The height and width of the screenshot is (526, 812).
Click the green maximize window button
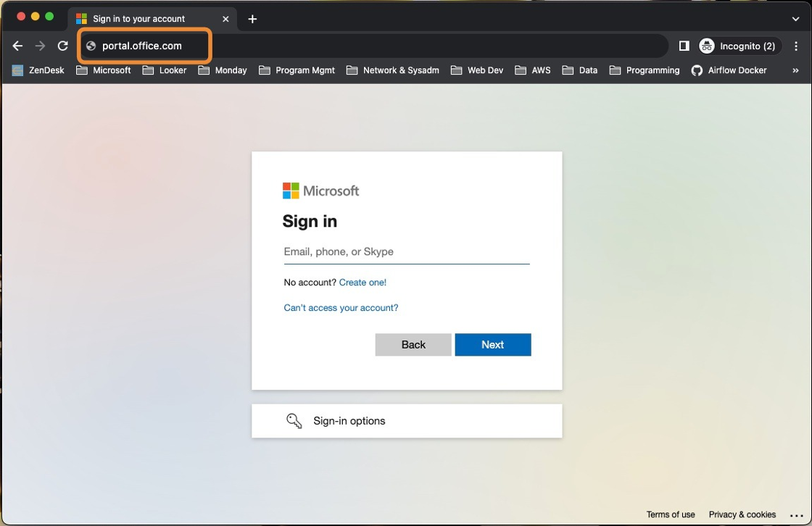click(50, 17)
